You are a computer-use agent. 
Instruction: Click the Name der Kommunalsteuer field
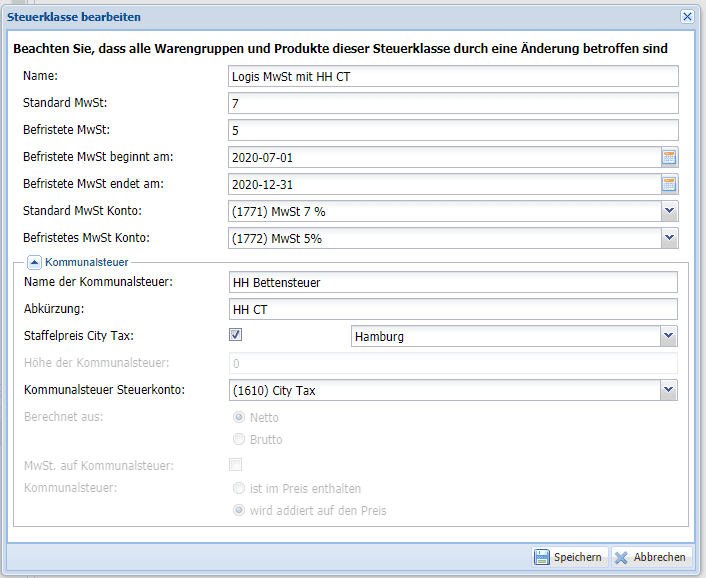(x=453, y=282)
